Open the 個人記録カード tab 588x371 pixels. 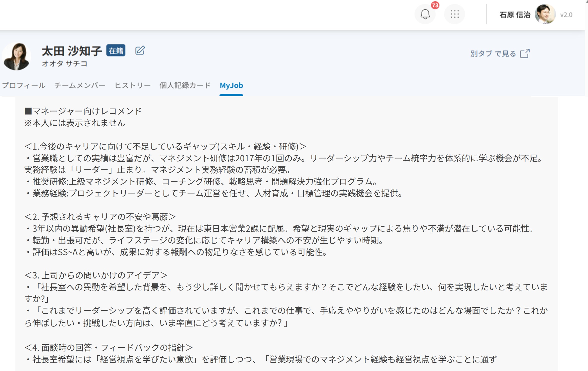coord(185,86)
